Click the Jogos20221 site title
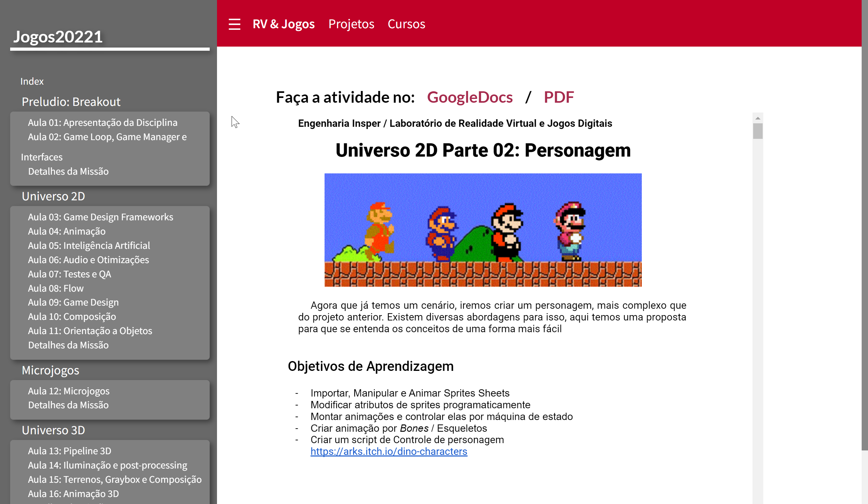 tap(58, 36)
